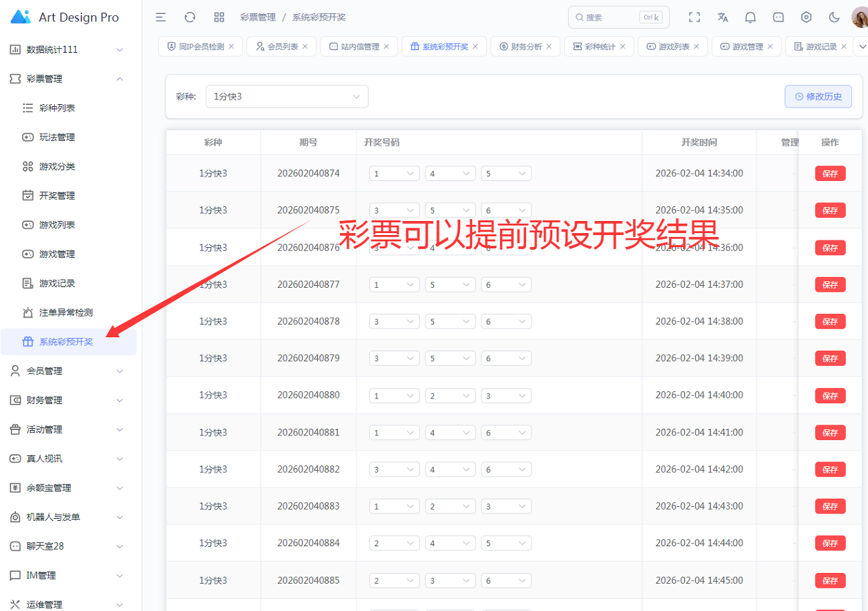The image size is (868, 611).
Task: Open 开奖管理 in the sidebar
Action: click(57, 196)
